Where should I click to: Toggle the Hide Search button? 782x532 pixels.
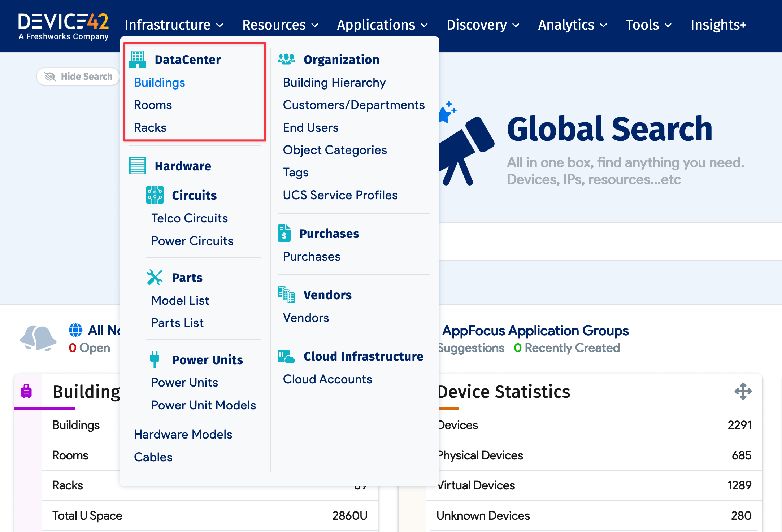(x=78, y=77)
